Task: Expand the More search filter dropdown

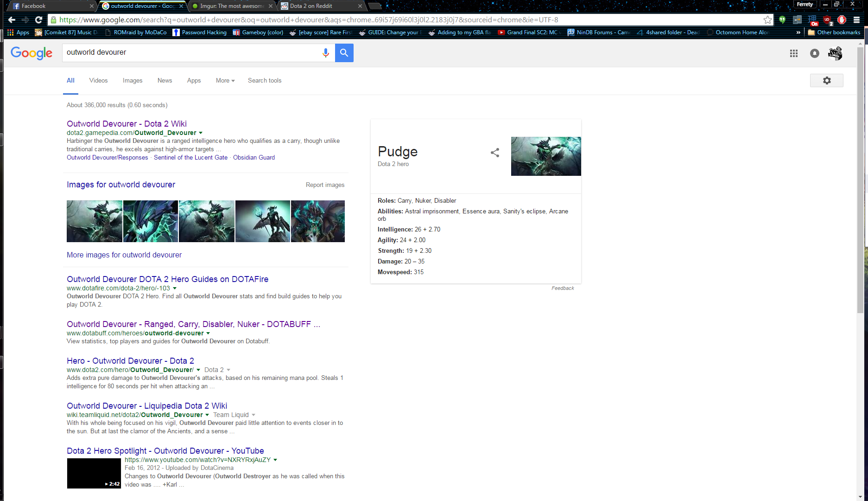Action: pyautogui.click(x=225, y=81)
